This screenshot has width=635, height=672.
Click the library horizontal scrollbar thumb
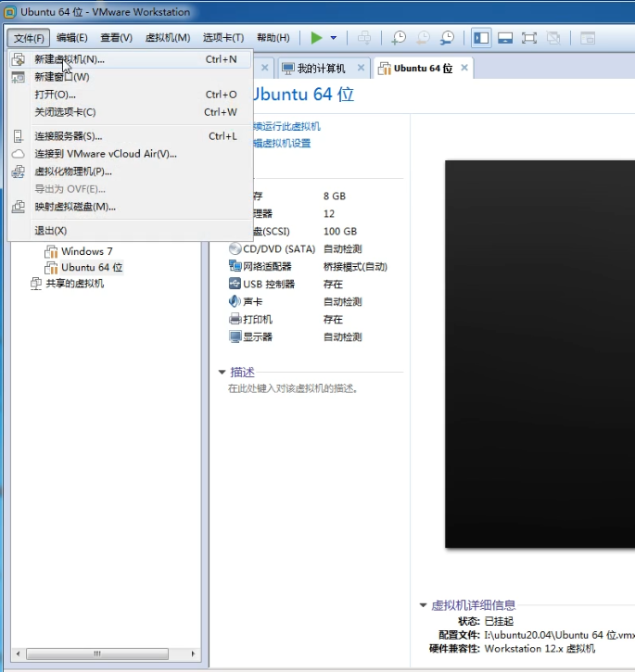(97, 653)
